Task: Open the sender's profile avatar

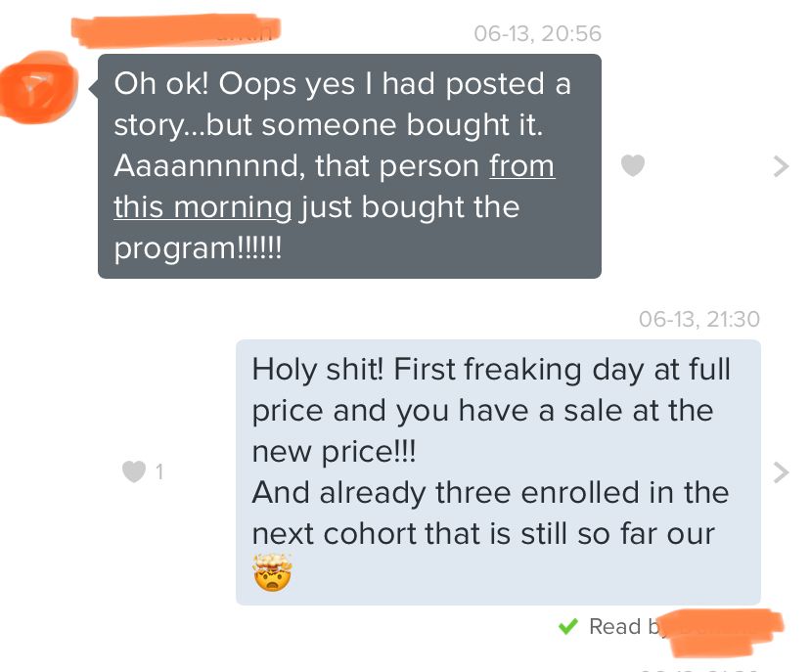Action: tap(37, 87)
